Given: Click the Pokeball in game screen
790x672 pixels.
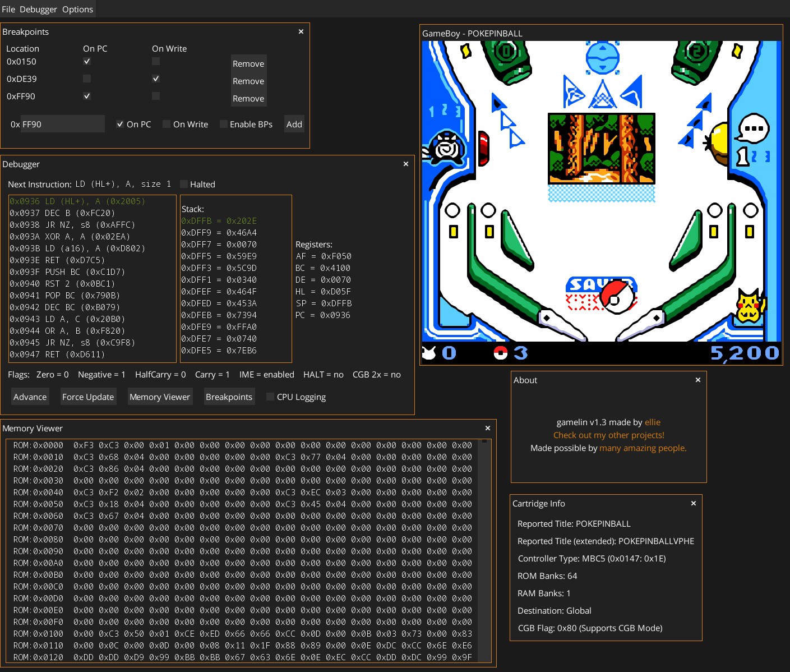Looking at the screenshot, I should 616,297.
